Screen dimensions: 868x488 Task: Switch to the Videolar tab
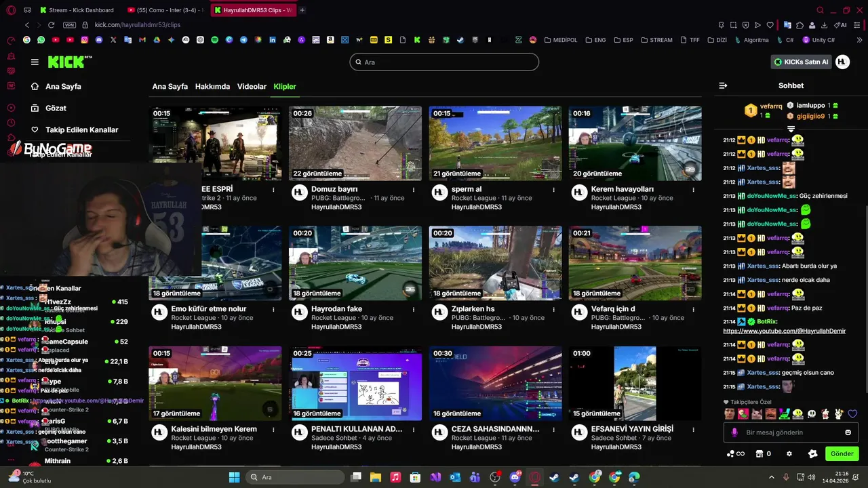(x=252, y=87)
